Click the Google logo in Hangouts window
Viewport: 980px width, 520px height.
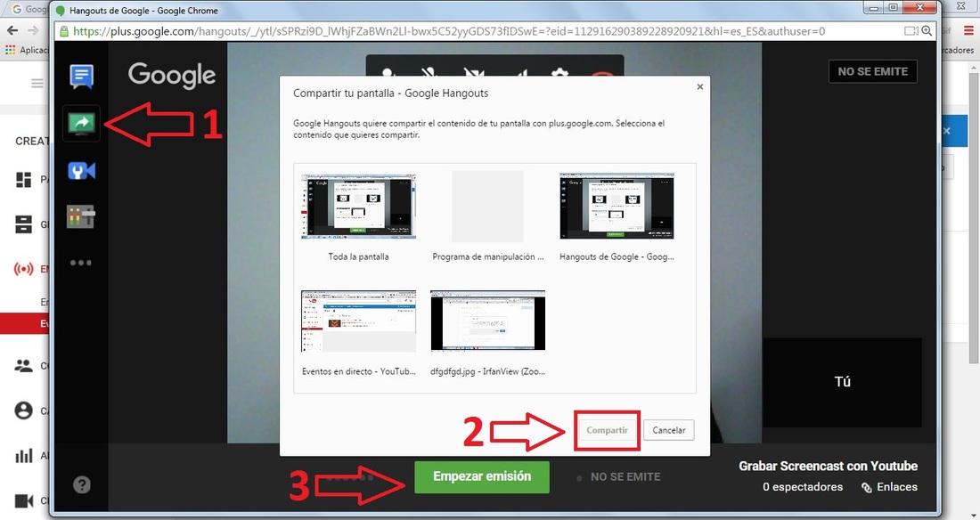[172, 76]
